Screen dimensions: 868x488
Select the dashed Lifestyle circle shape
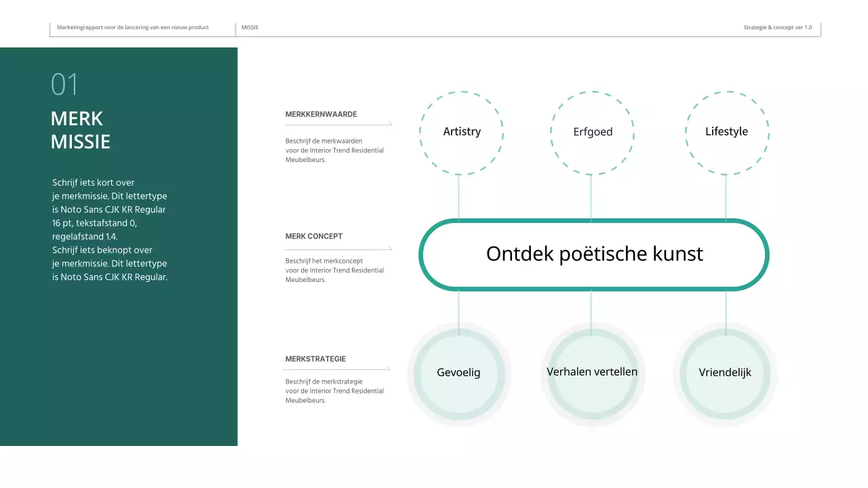tap(726, 131)
